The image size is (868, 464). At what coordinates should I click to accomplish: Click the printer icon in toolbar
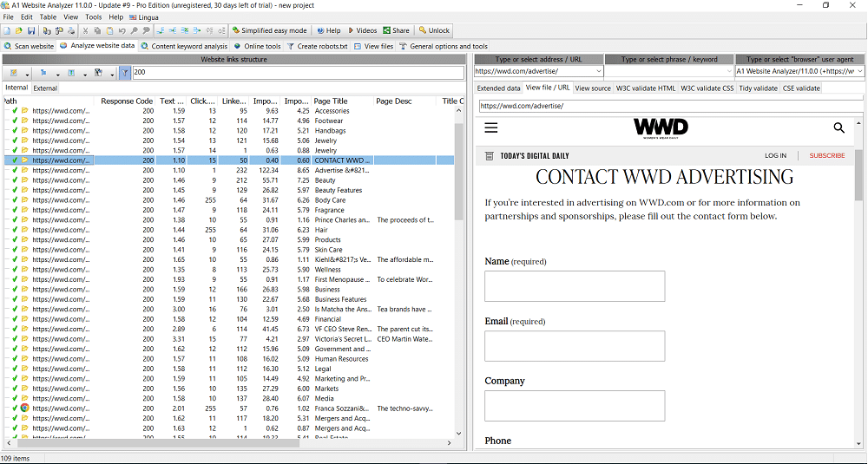pos(71,30)
